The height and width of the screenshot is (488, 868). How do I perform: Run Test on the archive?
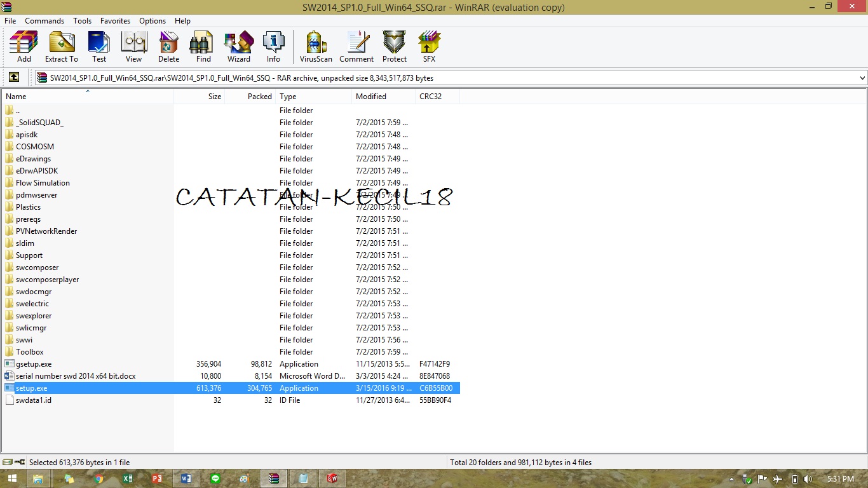coord(99,47)
